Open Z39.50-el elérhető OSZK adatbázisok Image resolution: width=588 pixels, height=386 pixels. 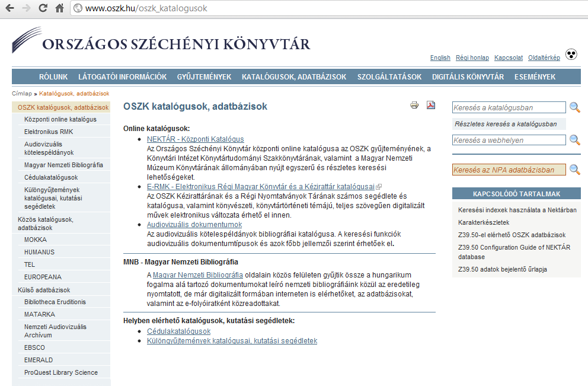[x=512, y=235]
